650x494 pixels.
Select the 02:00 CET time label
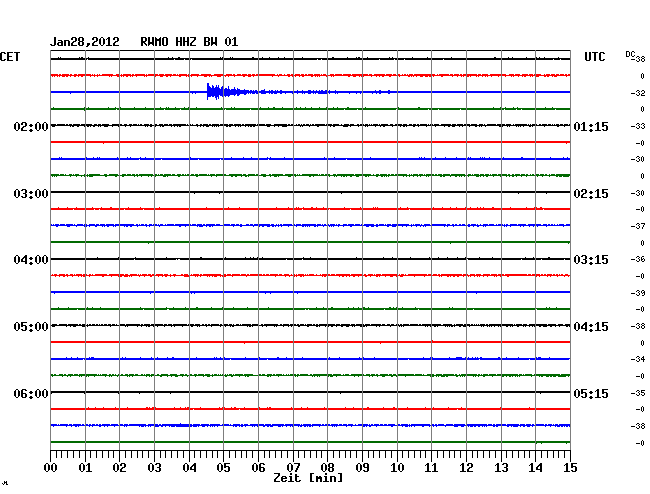(31, 126)
